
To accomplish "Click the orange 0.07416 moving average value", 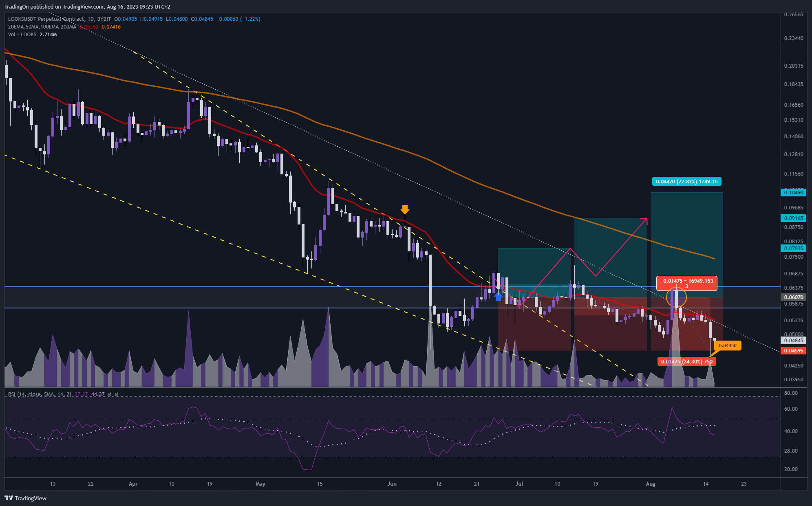I will tap(111, 27).
